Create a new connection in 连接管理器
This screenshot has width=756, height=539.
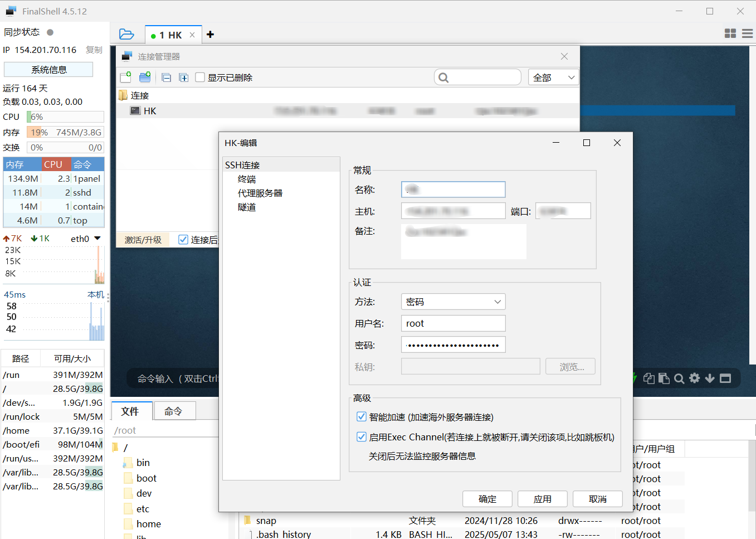(x=125, y=77)
